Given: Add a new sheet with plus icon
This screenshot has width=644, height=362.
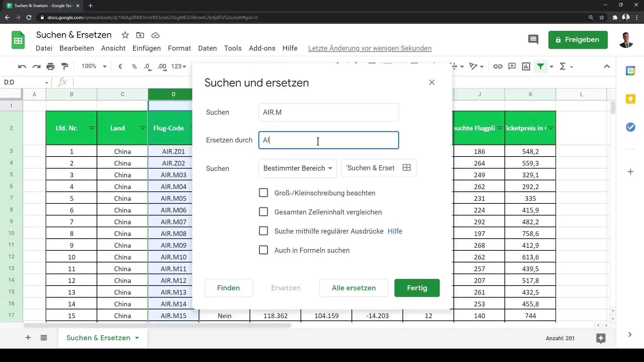Looking at the screenshot, I should (28, 338).
